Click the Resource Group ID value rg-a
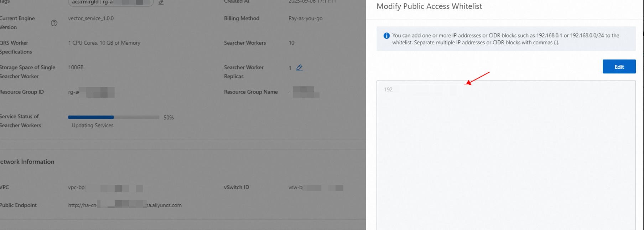 (x=91, y=92)
